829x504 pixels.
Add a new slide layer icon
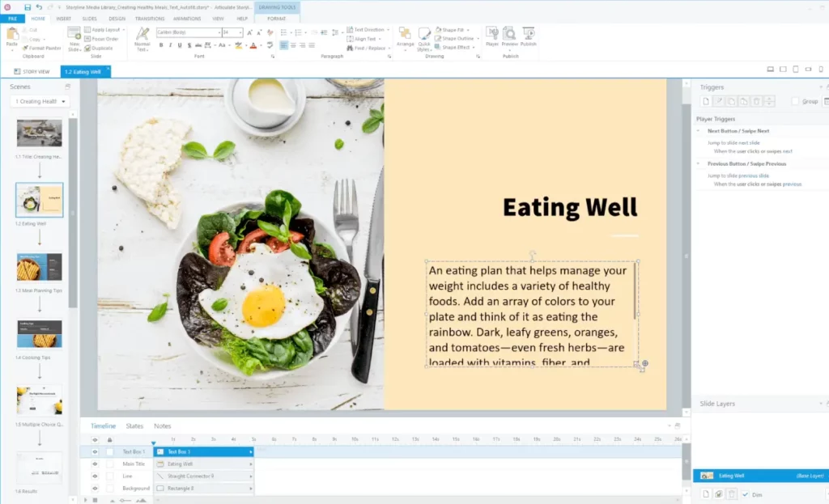pos(705,493)
